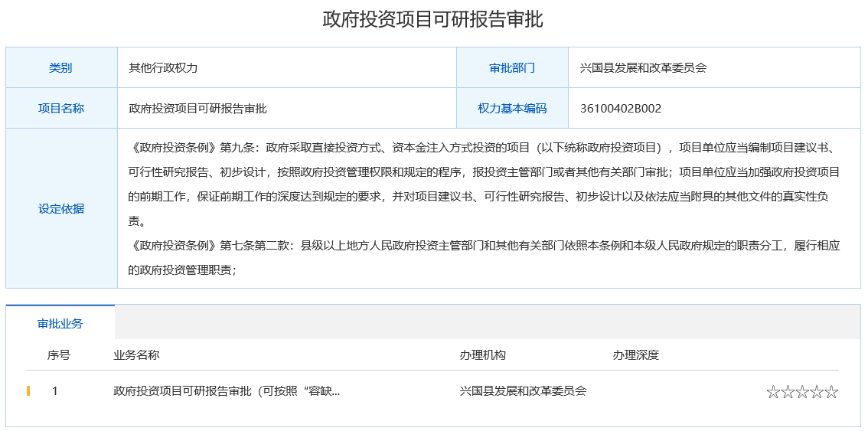Click the 权力基本编码 label cell

(x=512, y=109)
